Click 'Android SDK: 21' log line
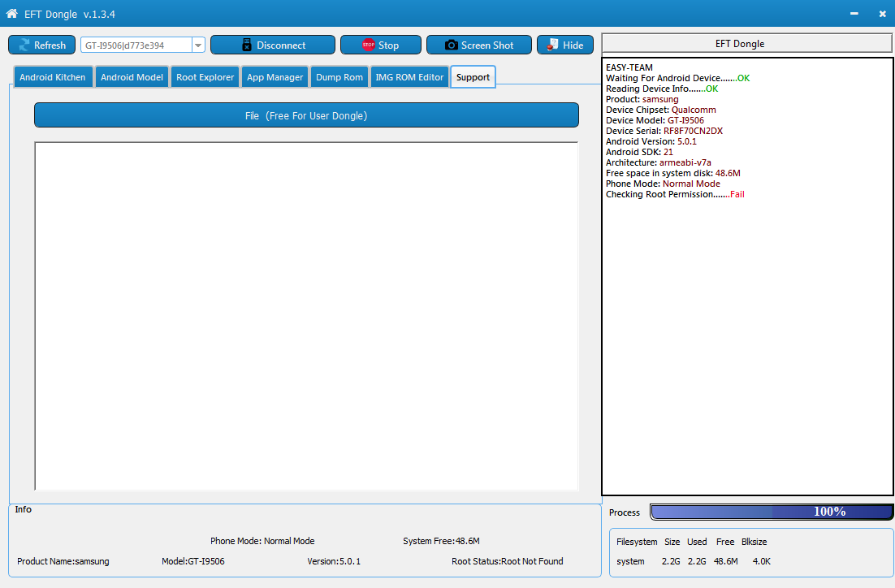The image size is (895, 588). pyautogui.click(x=640, y=152)
